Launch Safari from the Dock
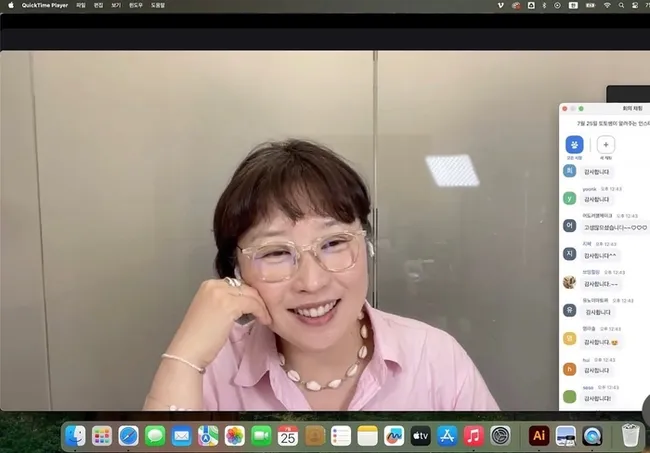 pyautogui.click(x=128, y=436)
